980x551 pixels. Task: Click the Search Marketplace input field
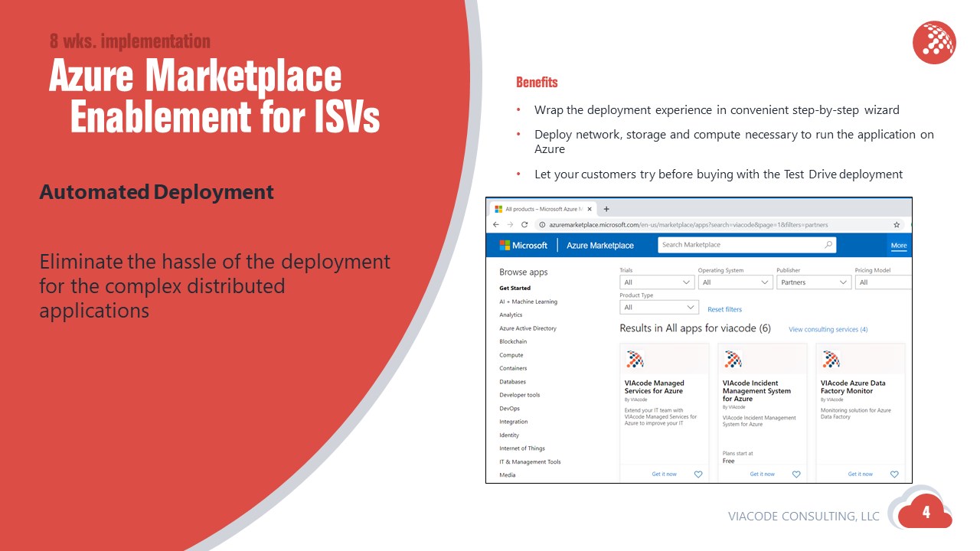coord(747,245)
